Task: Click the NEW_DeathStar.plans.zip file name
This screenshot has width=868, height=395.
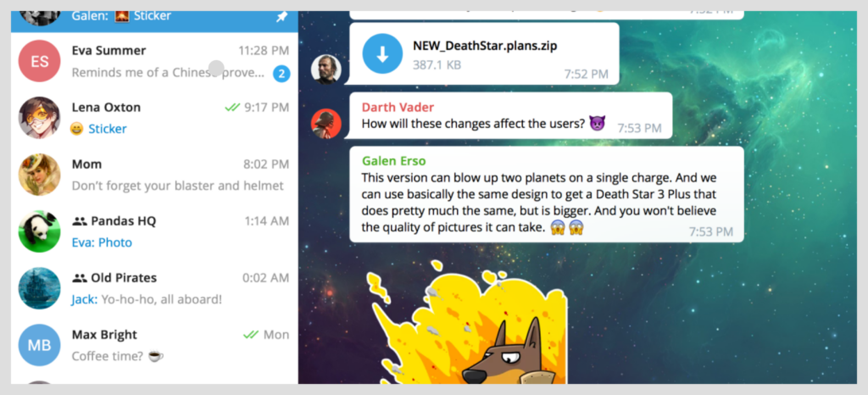Action: point(485,46)
